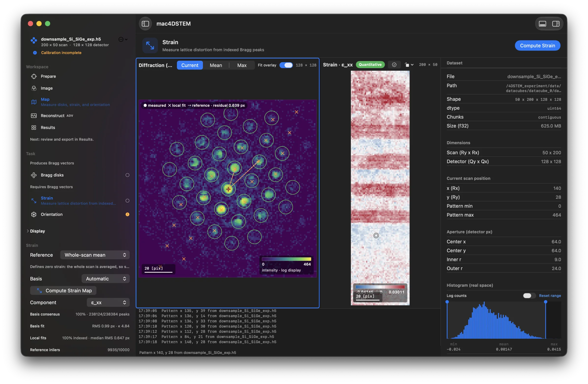
Task: Click the Reference inliers 9935/10000 value
Action: tap(118, 350)
